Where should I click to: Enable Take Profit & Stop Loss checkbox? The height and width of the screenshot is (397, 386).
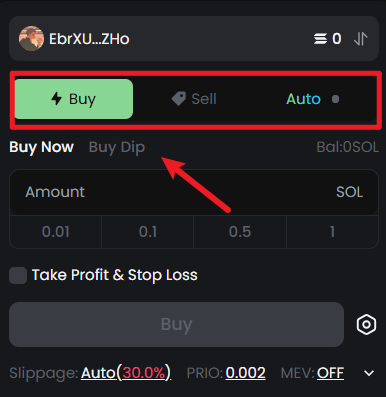click(18, 275)
